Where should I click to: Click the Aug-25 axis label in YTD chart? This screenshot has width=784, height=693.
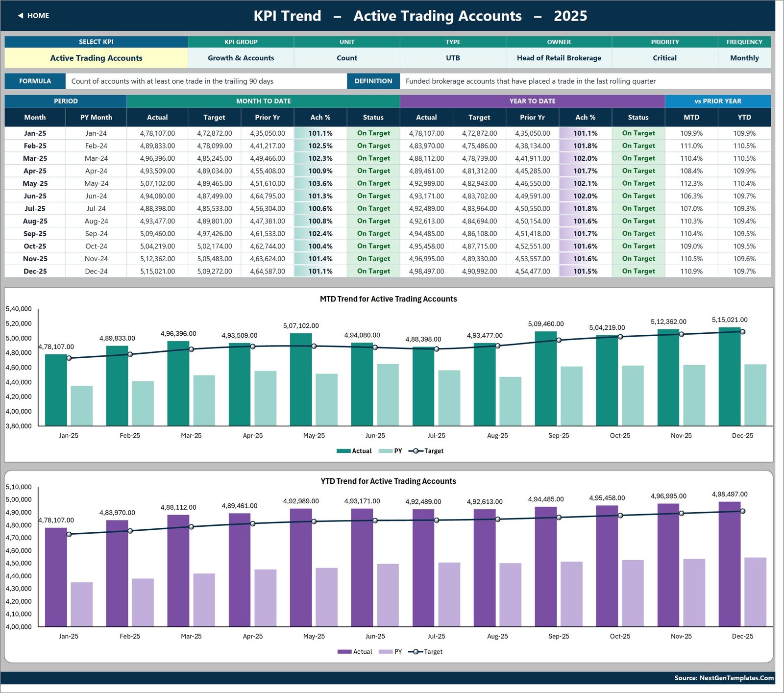point(497,636)
